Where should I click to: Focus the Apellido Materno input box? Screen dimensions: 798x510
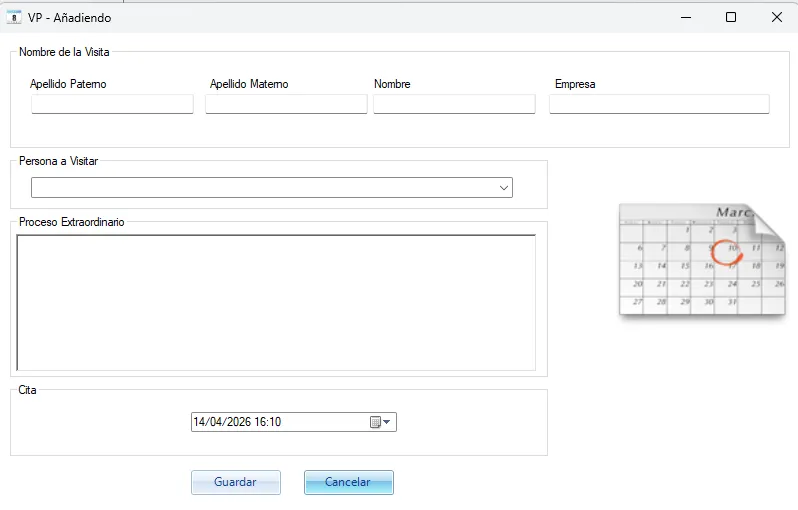click(x=286, y=104)
